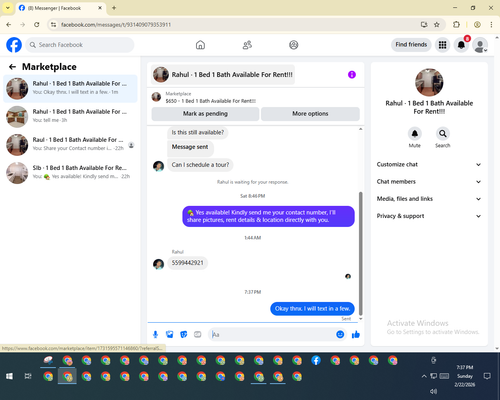Screen dimensions: 500x400
Task: Open the Raul 1 Bed 1 Bath chat
Action: tap(70, 144)
